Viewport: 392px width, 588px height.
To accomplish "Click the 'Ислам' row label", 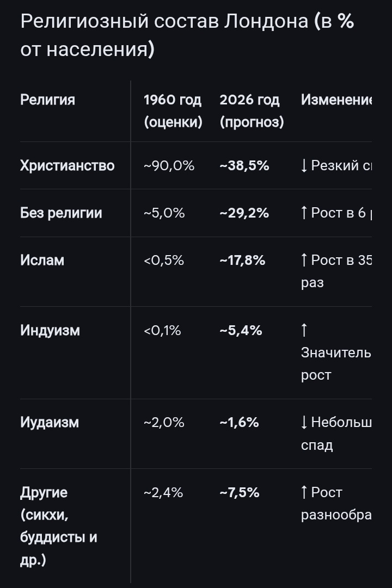I will pyautogui.click(x=42, y=260).
